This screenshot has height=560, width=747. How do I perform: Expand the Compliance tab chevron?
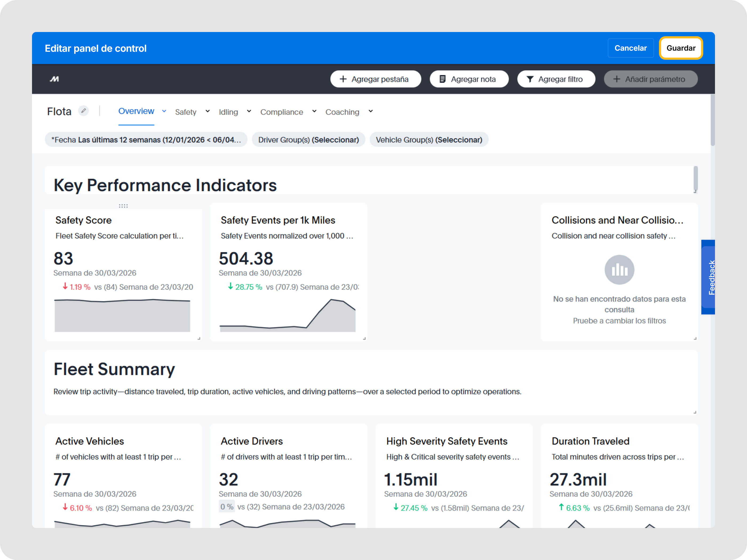pyautogui.click(x=314, y=111)
